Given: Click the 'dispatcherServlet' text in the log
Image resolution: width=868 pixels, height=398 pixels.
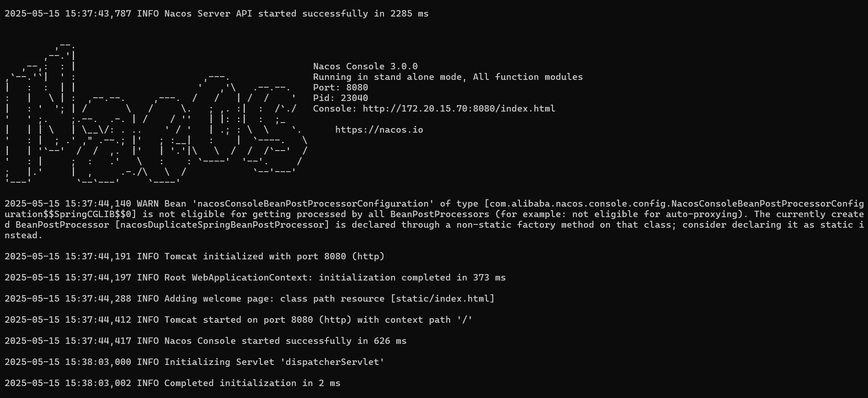Looking at the screenshot, I should pyautogui.click(x=332, y=362).
